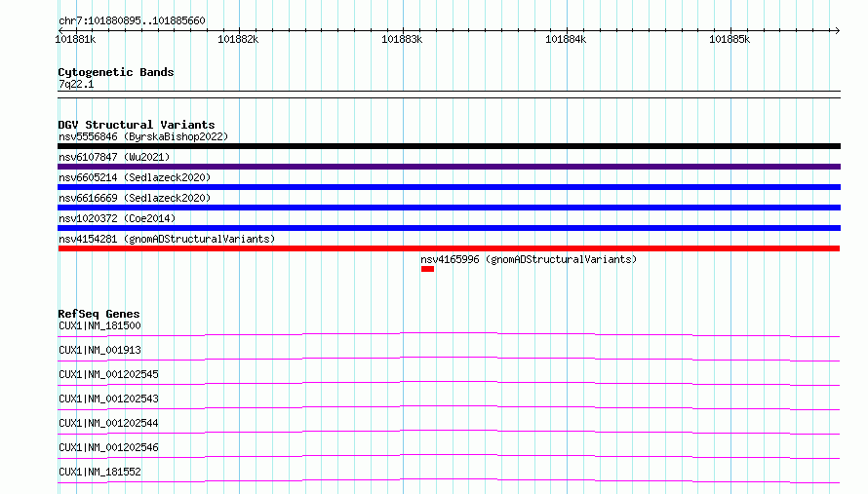Click the ruler's right arrowhead
868x494 pixels.
pyautogui.click(x=837, y=30)
